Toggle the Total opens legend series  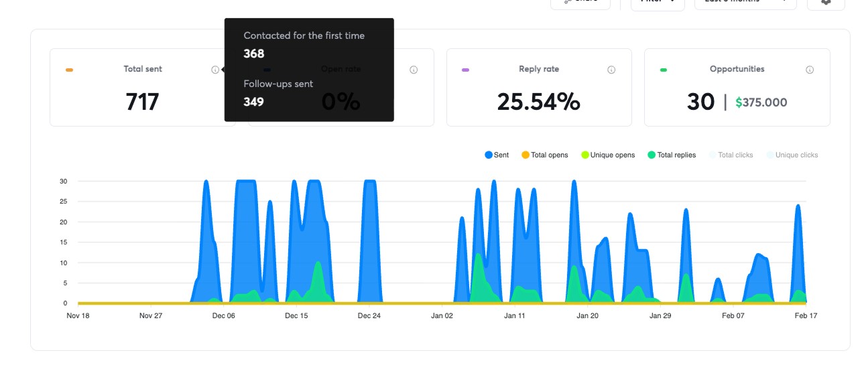pyautogui.click(x=545, y=155)
